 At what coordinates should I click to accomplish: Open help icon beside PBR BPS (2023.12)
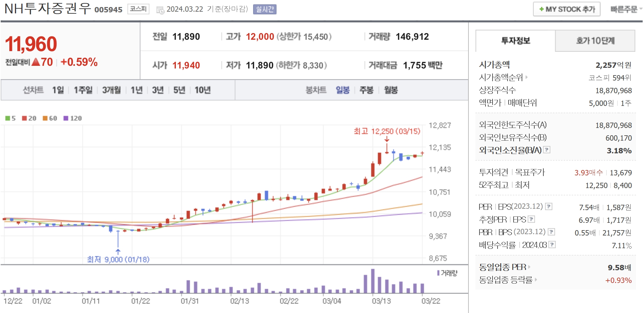pyautogui.click(x=552, y=232)
